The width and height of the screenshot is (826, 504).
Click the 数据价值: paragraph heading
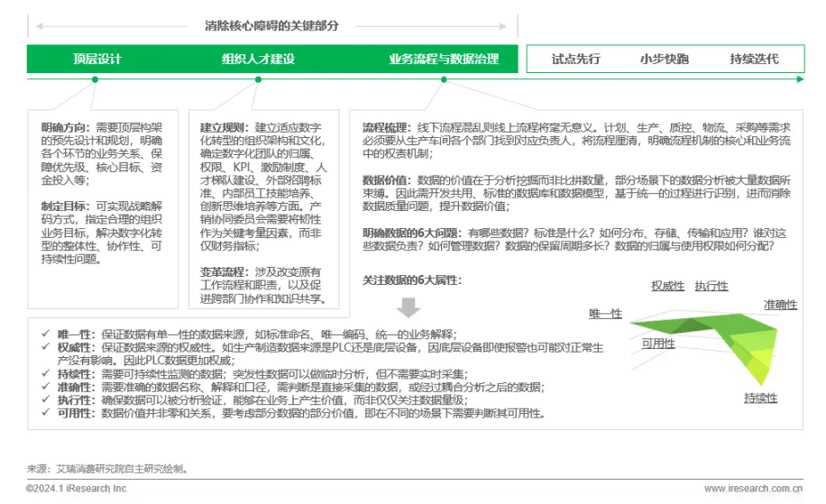coord(387,180)
